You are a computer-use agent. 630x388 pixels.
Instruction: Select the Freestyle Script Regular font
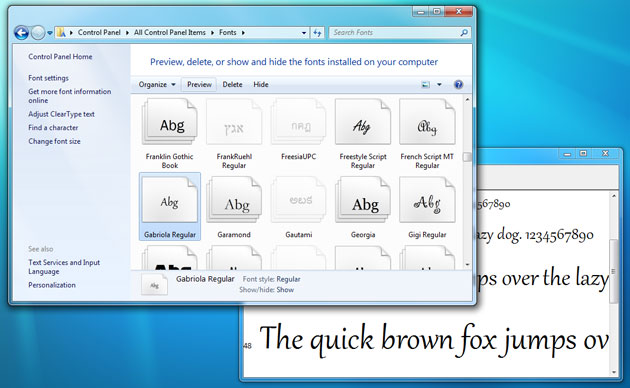pos(362,134)
